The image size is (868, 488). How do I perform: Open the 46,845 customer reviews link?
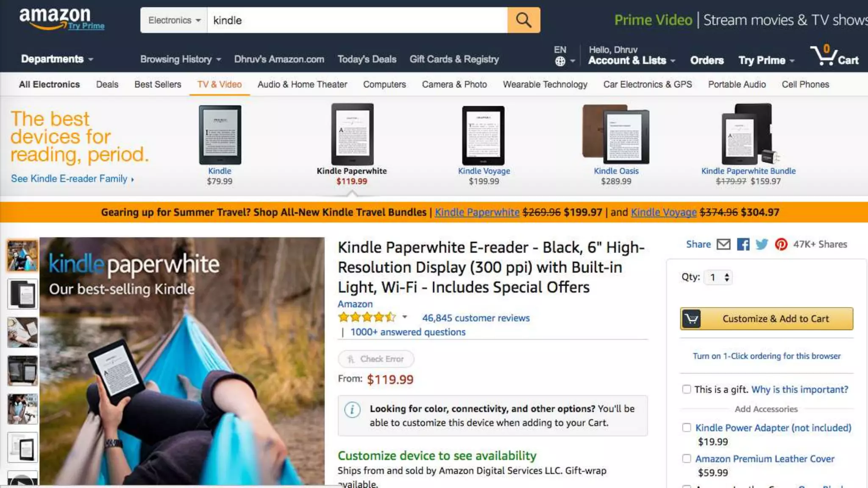coord(476,318)
